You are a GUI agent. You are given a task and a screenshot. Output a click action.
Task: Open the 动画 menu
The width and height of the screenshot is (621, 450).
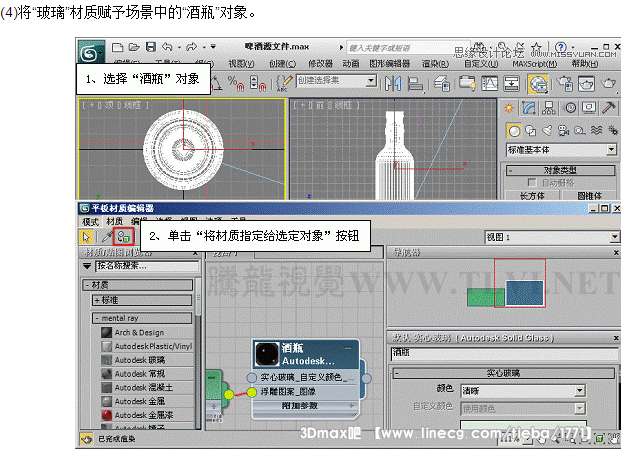tap(351, 63)
